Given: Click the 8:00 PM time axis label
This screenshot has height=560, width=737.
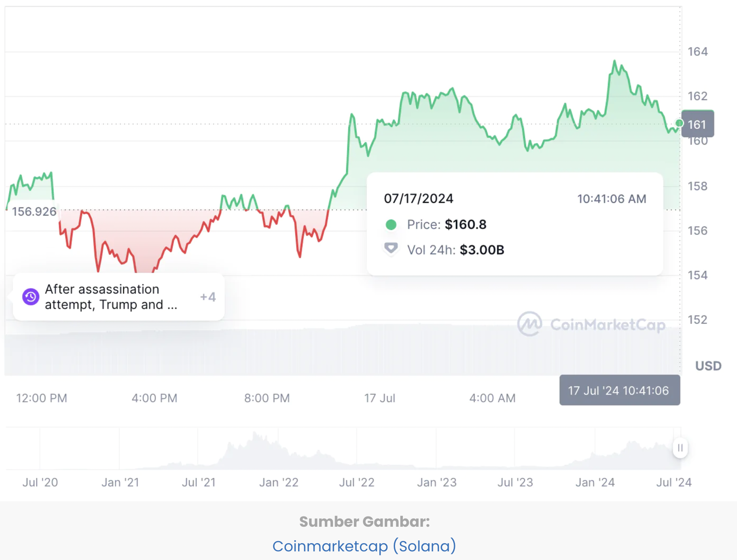Looking at the screenshot, I should [x=267, y=398].
